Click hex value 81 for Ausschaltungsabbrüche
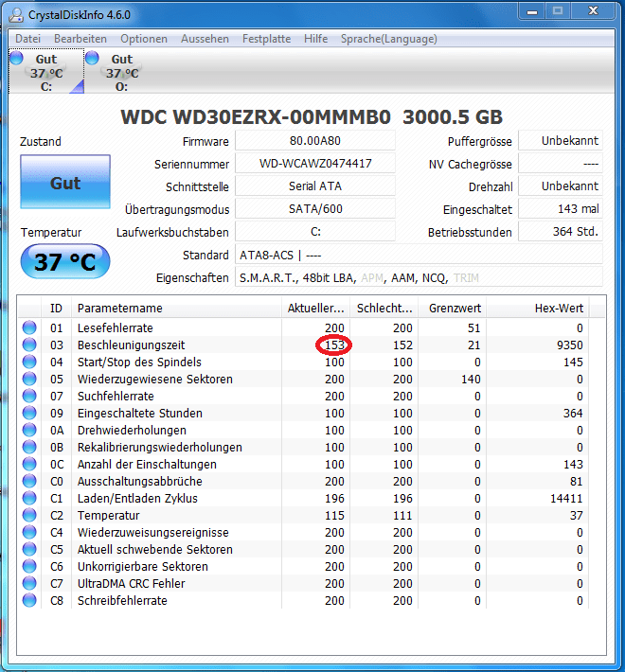The image size is (625, 672). coord(576,482)
